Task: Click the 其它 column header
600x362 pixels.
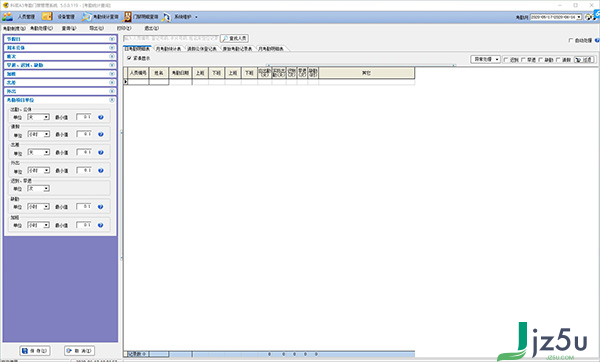Action: pos(367,73)
